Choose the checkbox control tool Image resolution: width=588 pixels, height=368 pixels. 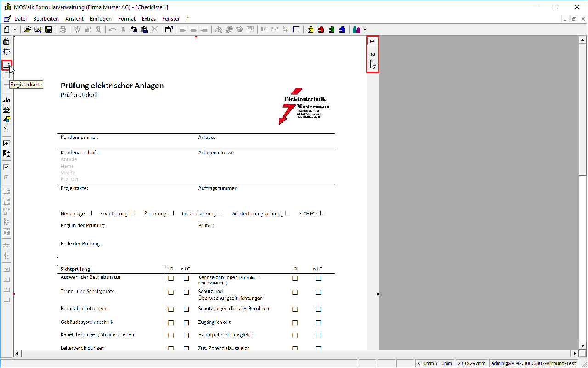[x=6, y=167]
